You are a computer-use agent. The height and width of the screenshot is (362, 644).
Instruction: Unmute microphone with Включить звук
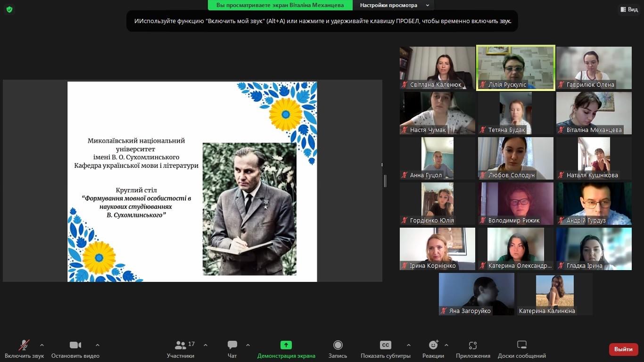coord(24,346)
